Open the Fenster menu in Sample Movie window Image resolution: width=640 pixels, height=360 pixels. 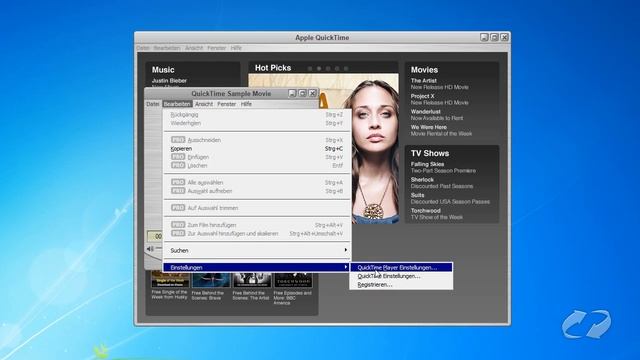[227, 104]
